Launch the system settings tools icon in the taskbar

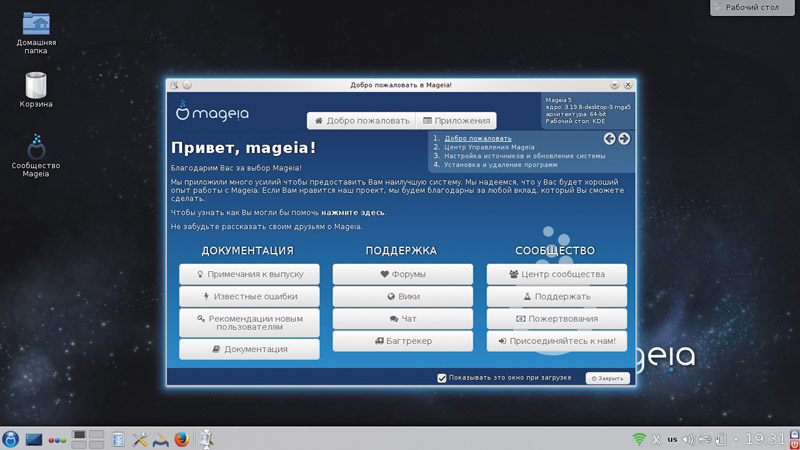coord(139,439)
